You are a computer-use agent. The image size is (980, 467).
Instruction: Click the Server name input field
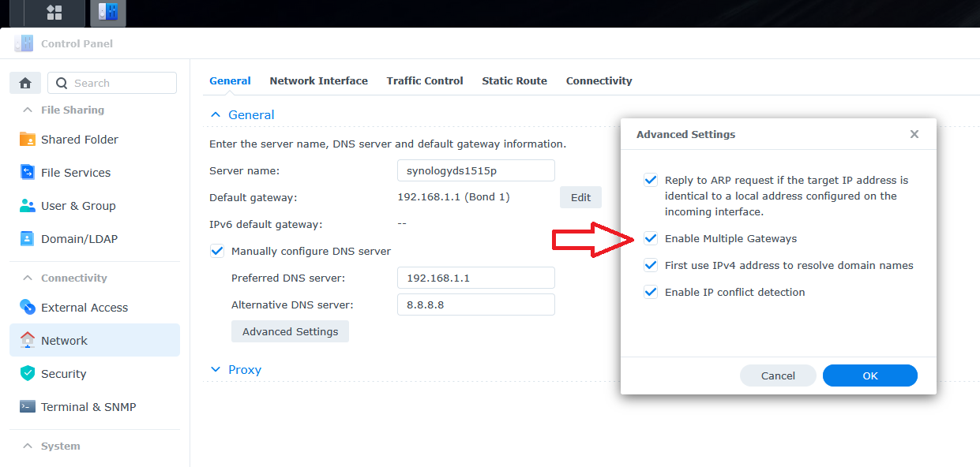coord(475,170)
